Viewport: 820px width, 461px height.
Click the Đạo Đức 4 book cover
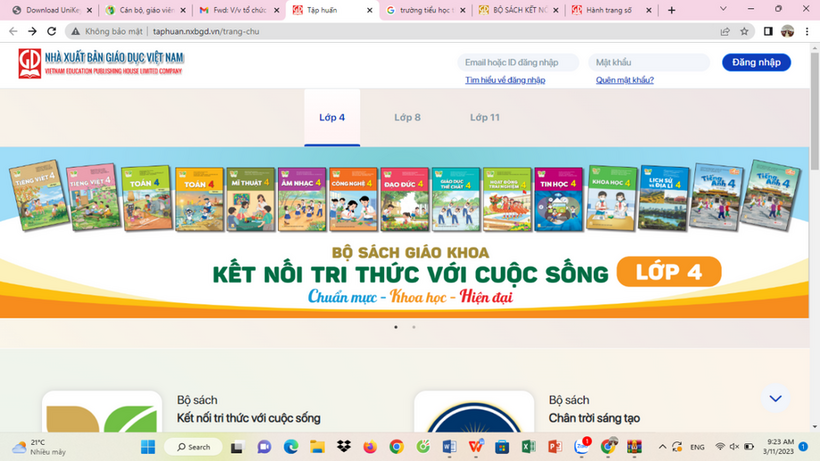coord(404,199)
